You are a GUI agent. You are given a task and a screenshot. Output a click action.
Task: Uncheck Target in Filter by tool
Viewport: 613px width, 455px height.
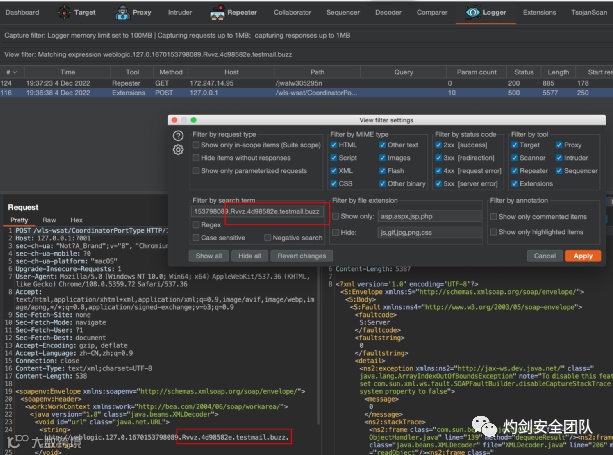514,145
